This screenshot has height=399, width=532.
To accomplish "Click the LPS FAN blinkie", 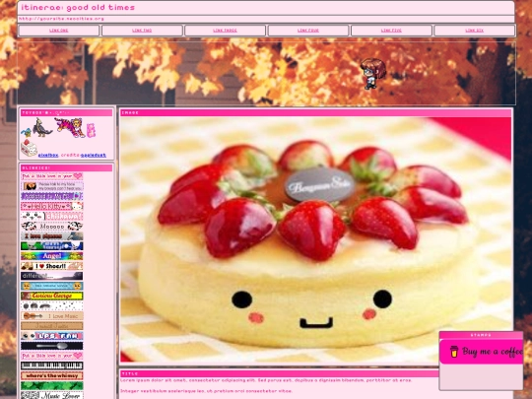I will click(51, 336).
